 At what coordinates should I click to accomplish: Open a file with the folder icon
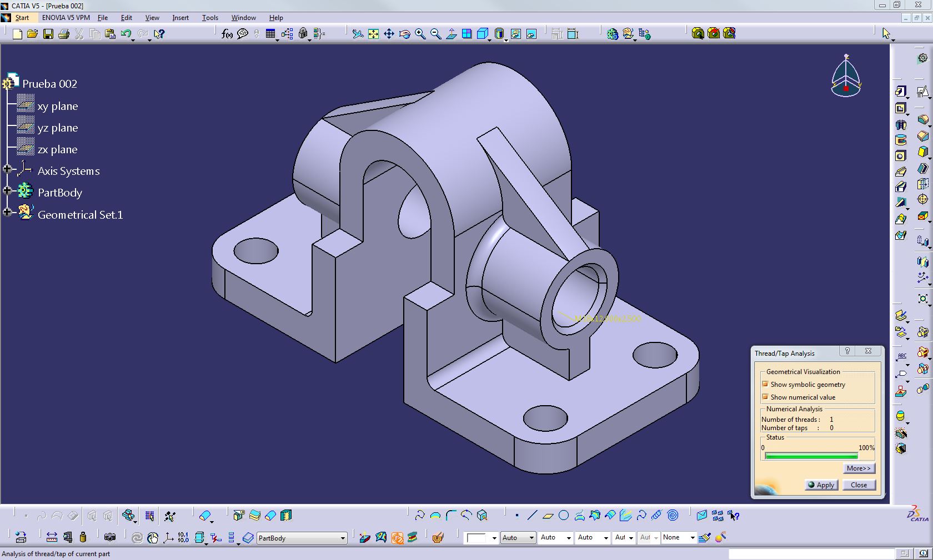click(x=33, y=34)
